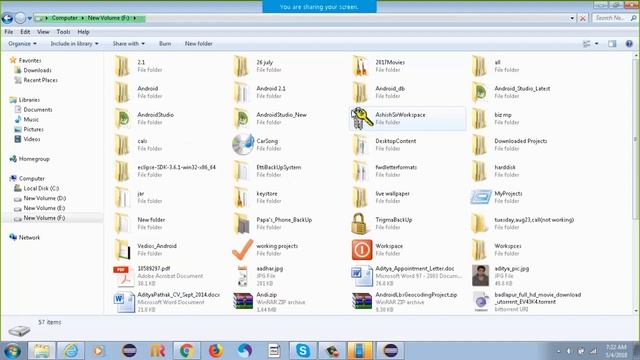Select Videos library in sidebar
The width and height of the screenshot is (640, 360).
(x=31, y=139)
